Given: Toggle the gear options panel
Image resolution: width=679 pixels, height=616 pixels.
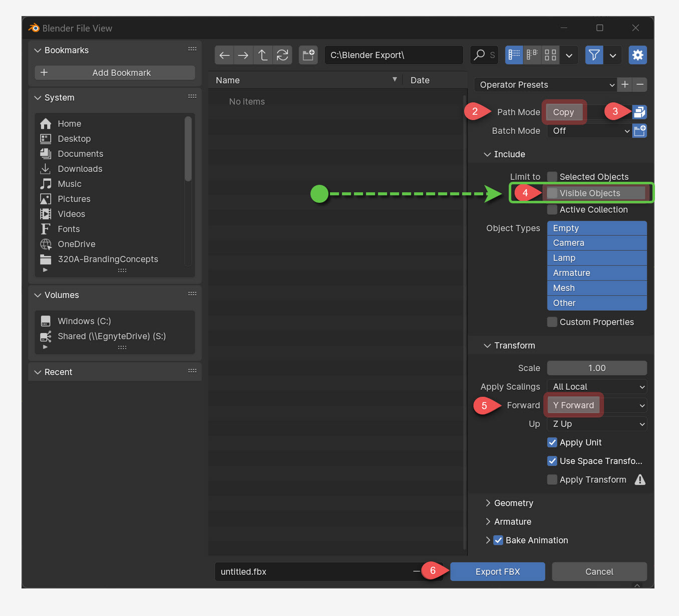Looking at the screenshot, I should 637,55.
